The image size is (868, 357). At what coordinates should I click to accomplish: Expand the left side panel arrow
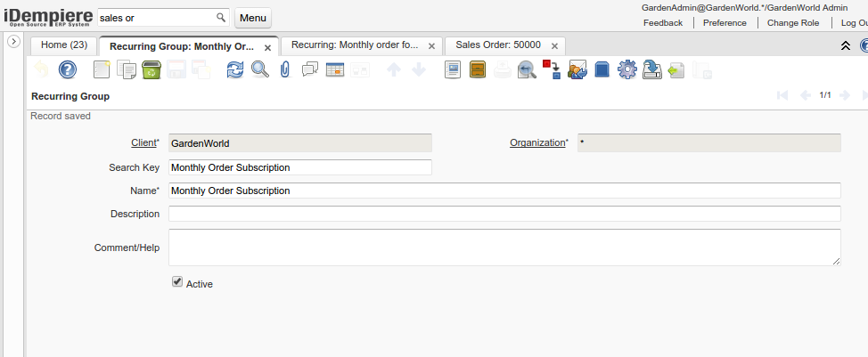point(13,42)
